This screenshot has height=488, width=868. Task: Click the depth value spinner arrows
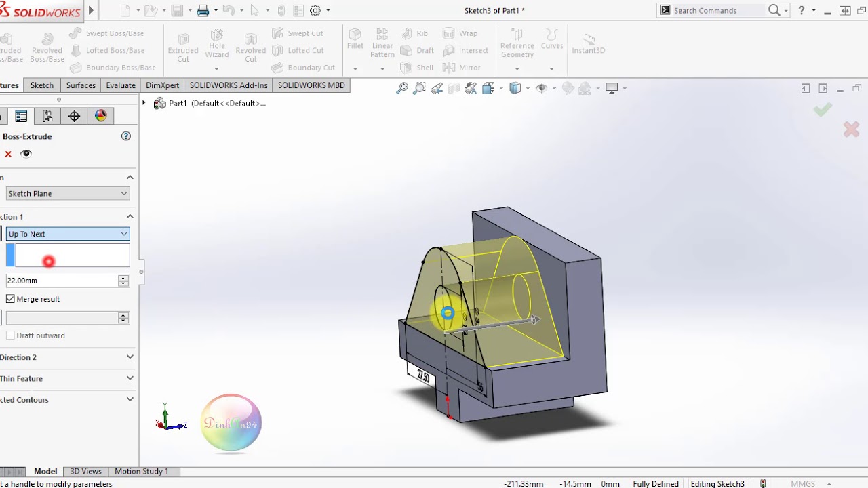tap(123, 281)
